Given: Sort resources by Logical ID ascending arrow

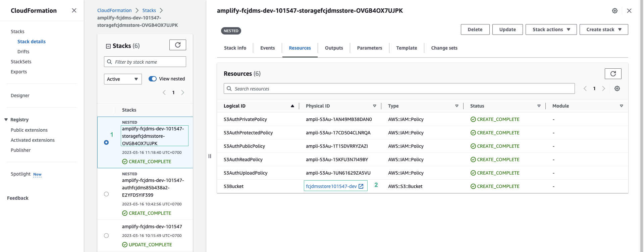Looking at the screenshot, I should [292, 106].
